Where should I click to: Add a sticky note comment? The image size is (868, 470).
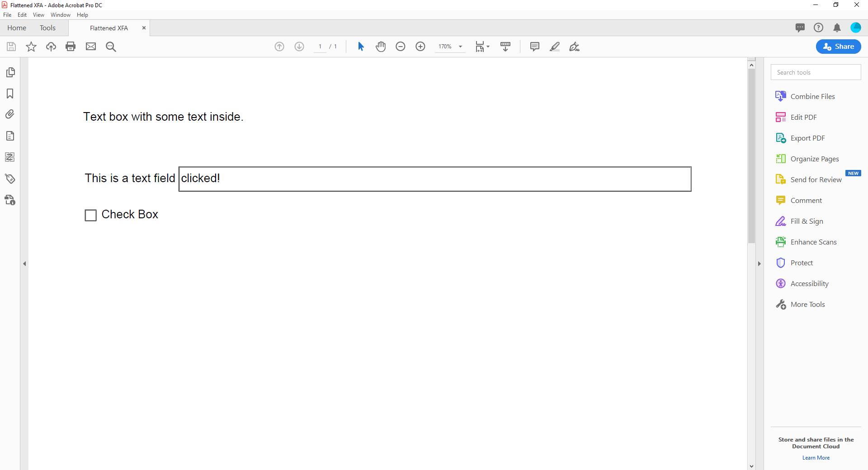pyautogui.click(x=534, y=47)
